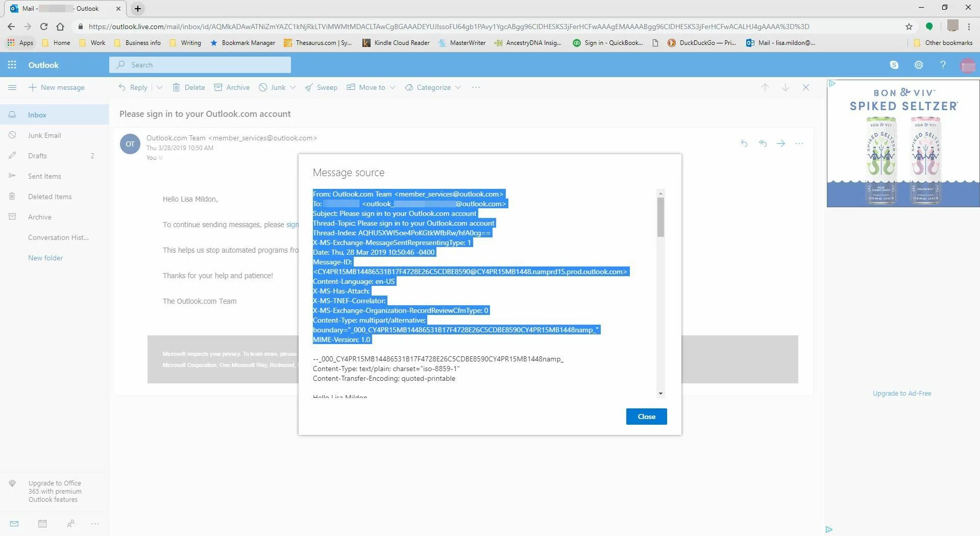
Task: Click the browser back button
Action: (11, 27)
